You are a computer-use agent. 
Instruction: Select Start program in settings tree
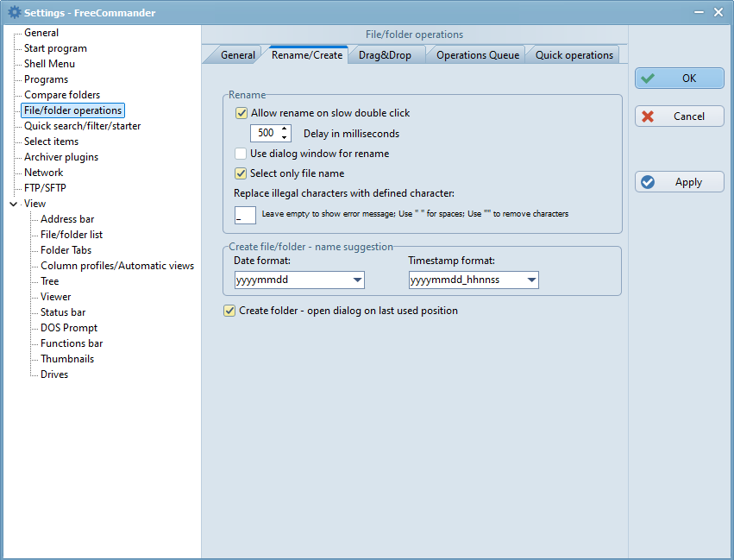(x=55, y=48)
